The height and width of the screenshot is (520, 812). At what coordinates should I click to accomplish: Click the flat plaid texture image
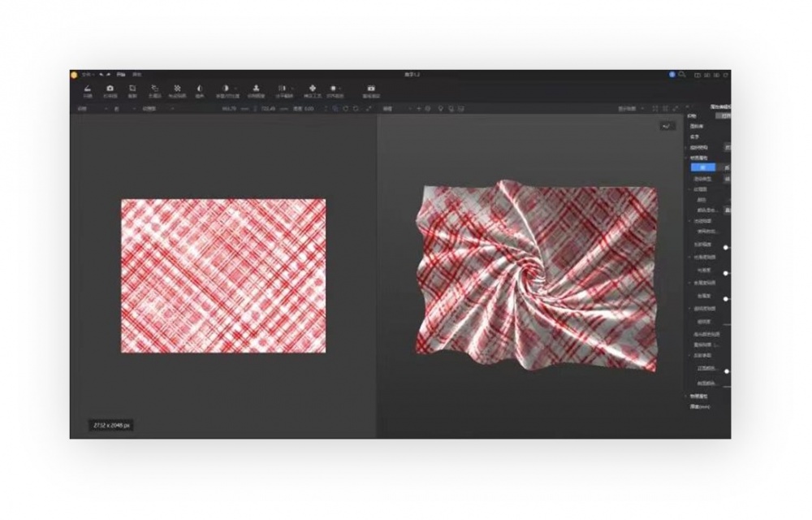[223, 275]
